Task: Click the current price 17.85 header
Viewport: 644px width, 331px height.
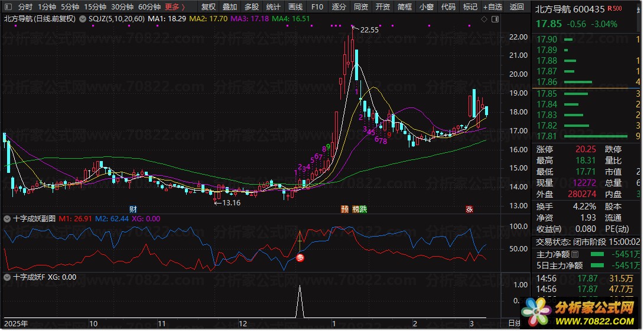Action: pos(549,24)
